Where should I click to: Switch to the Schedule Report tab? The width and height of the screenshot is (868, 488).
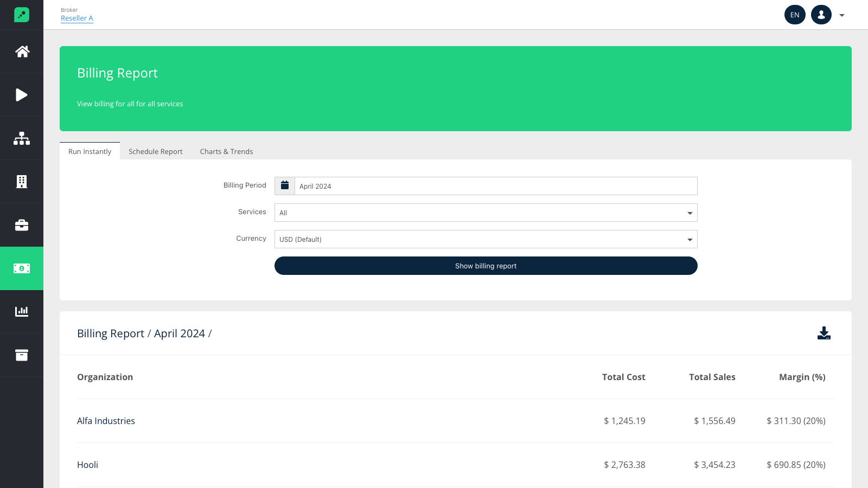tap(155, 151)
